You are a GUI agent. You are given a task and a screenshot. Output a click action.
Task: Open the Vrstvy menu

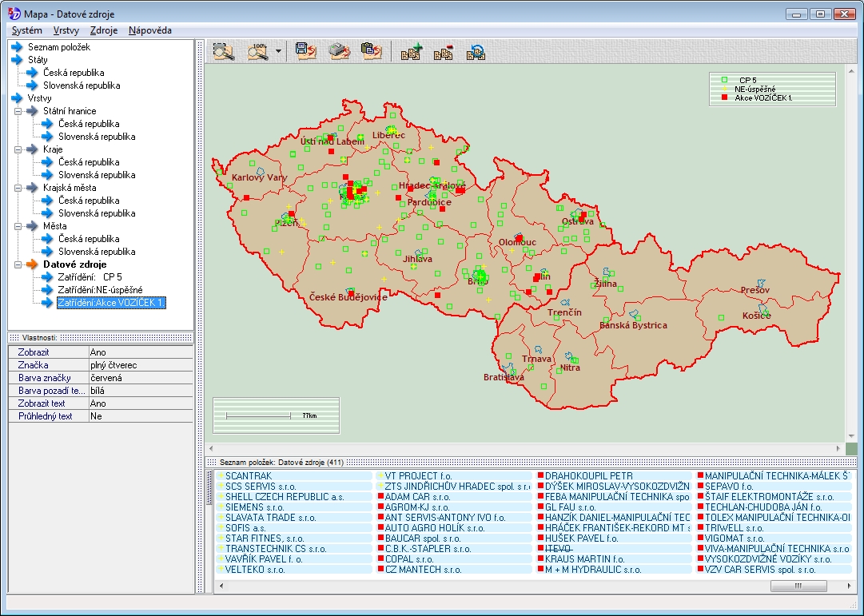tap(66, 30)
